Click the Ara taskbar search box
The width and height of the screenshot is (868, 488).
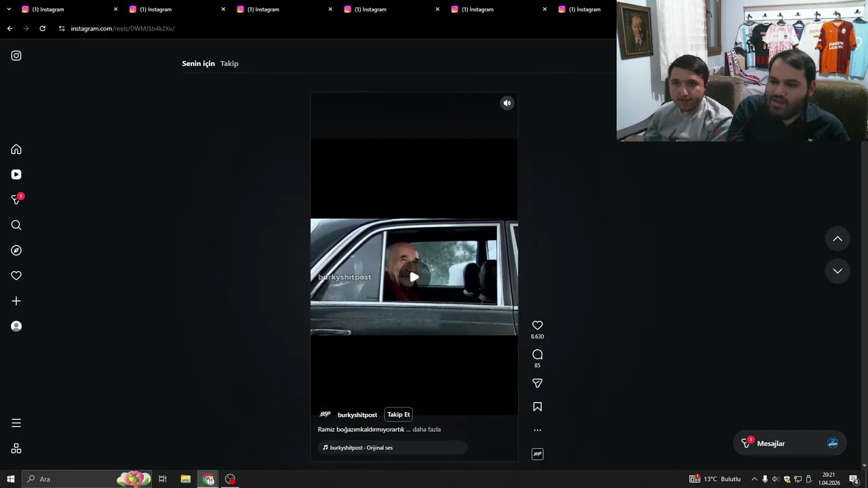point(87,479)
